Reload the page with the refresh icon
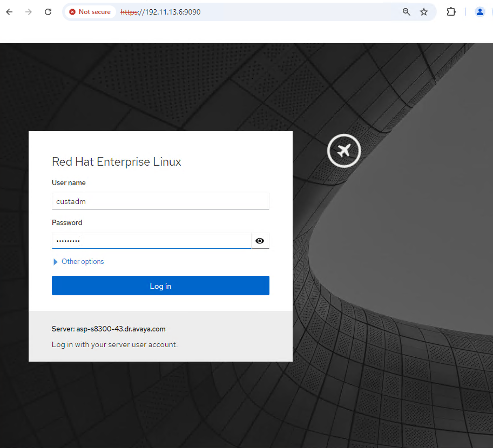Image resolution: width=493 pixels, height=448 pixels. [48, 12]
